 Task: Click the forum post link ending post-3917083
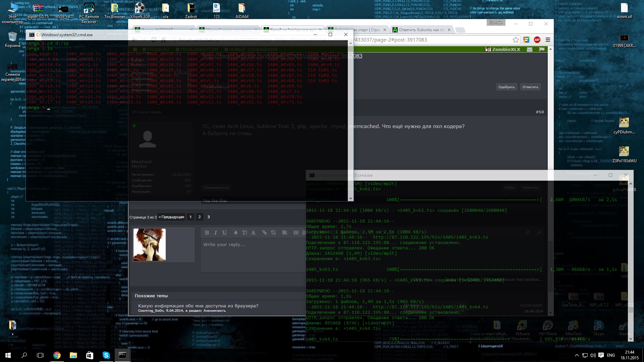(x=282, y=56)
